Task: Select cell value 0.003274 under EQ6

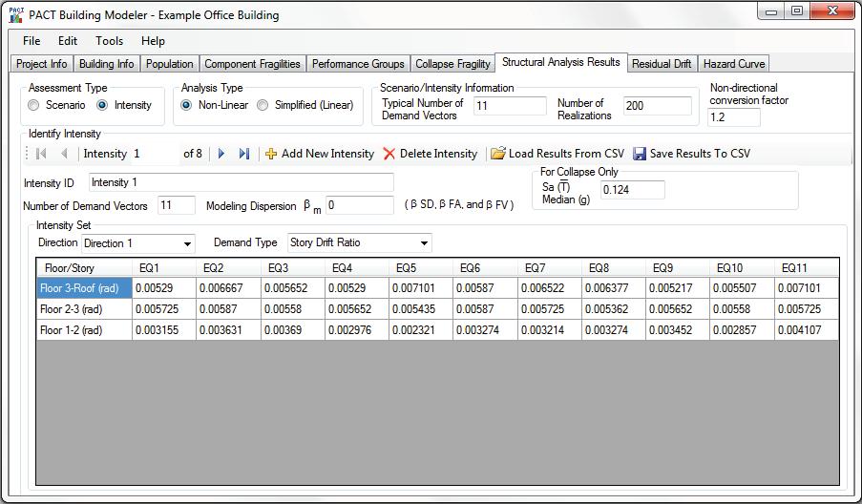Action: (x=485, y=329)
